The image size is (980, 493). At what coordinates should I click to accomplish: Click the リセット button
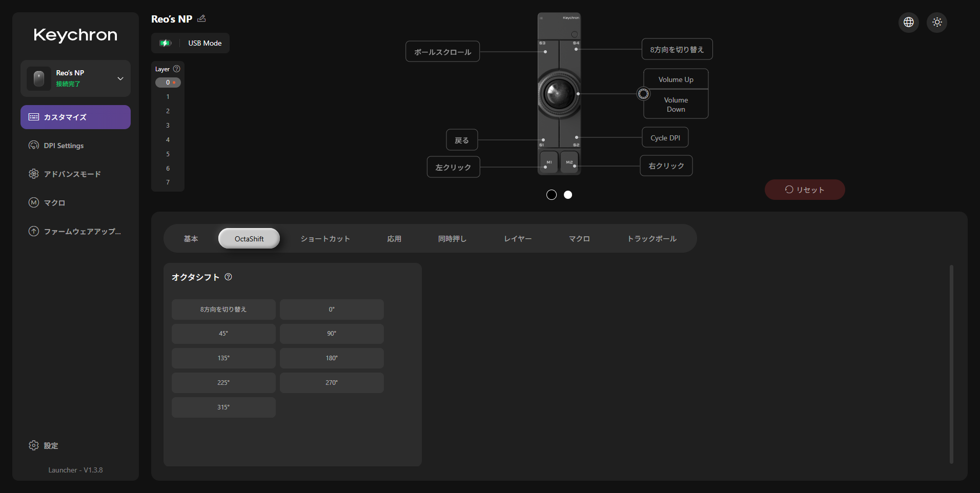tap(805, 190)
